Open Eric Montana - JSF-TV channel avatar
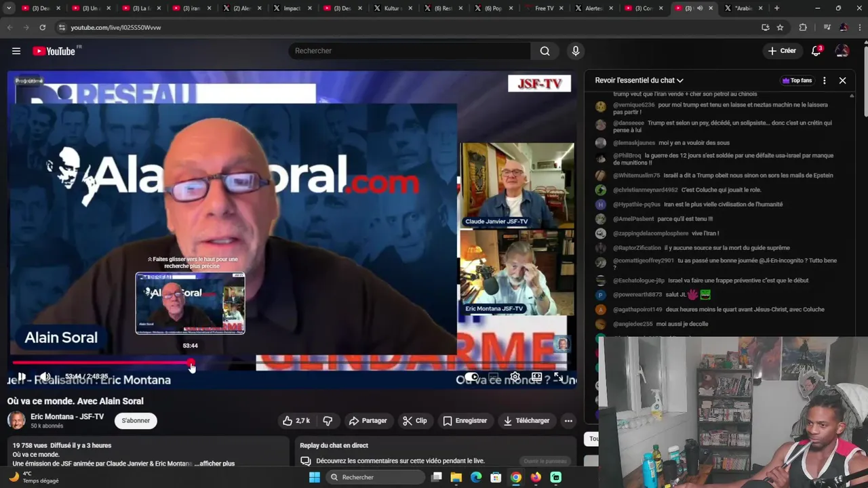This screenshot has height=488, width=868. (16, 420)
